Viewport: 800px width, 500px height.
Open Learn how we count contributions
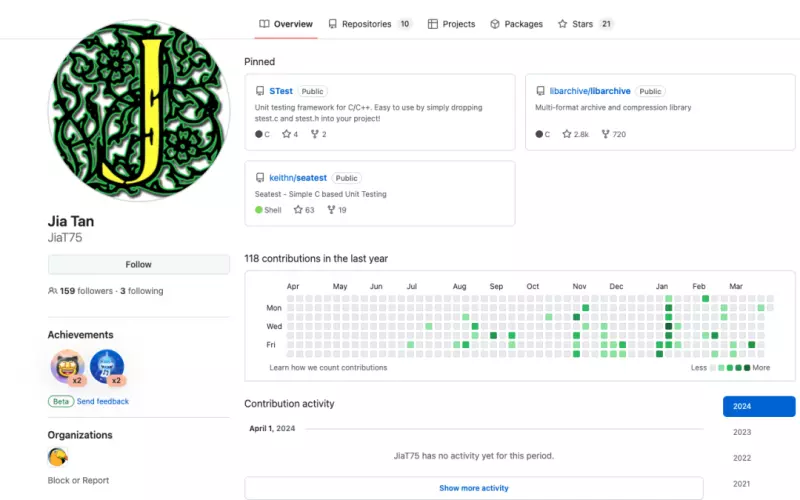click(328, 367)
